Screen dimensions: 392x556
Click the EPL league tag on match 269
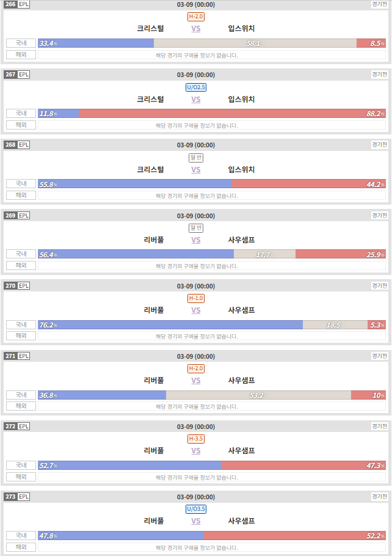coord(24,215)
